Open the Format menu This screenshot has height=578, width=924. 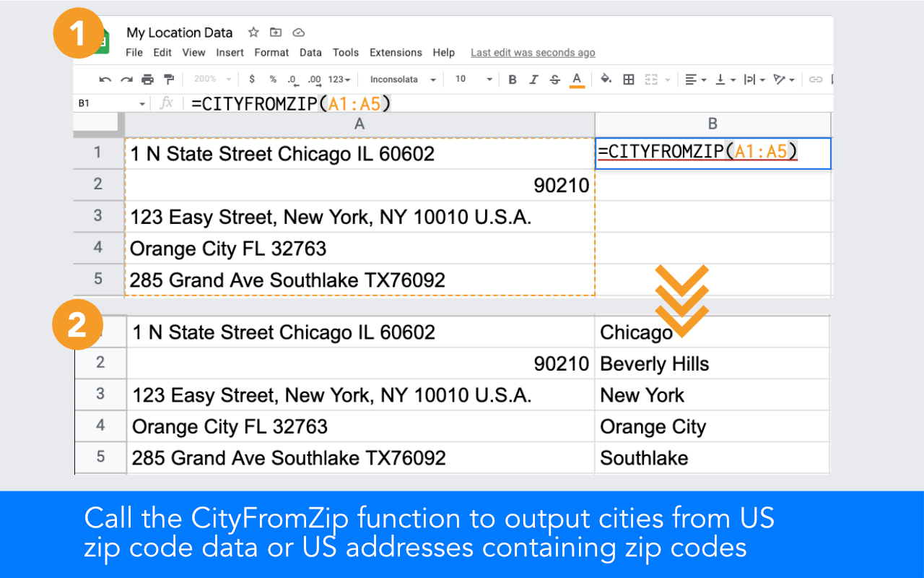(x=271, y=53)
